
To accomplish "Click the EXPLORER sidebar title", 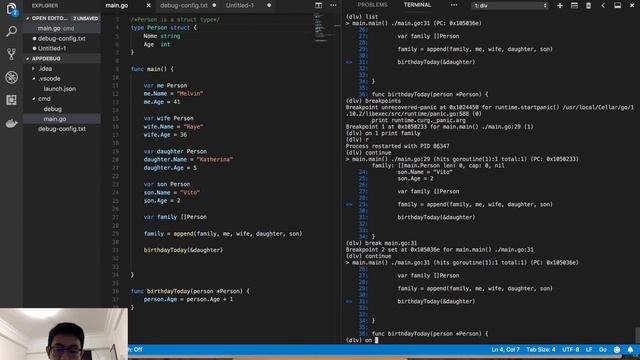I will click(45, 6).
